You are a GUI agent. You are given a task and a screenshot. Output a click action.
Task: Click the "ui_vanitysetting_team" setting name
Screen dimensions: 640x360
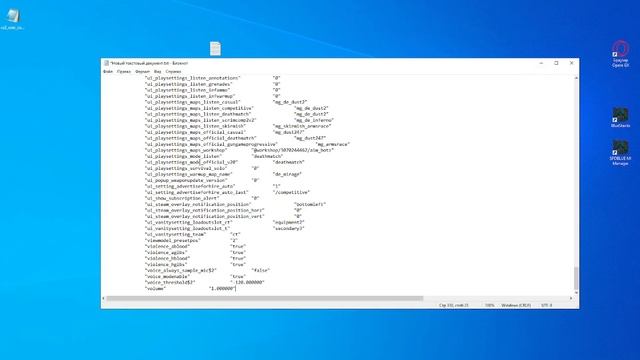coord(176,234)
